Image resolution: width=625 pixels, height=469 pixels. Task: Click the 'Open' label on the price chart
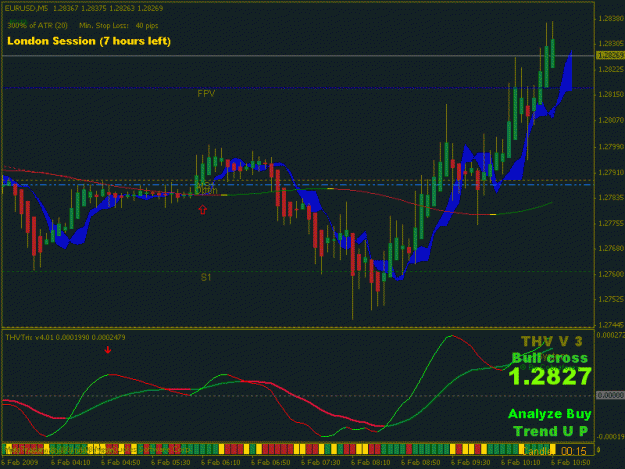coord(206,191)
